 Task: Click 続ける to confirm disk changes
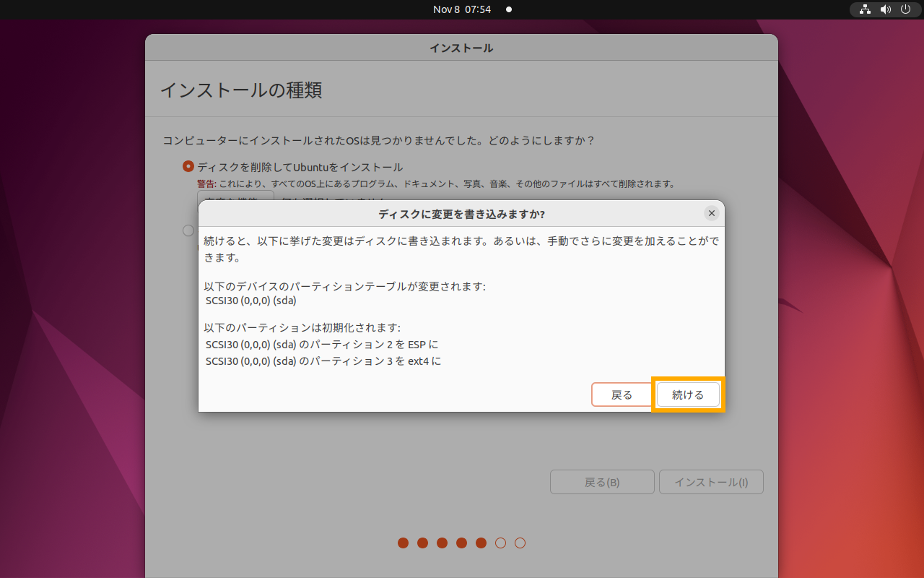(x=688, y=394)
